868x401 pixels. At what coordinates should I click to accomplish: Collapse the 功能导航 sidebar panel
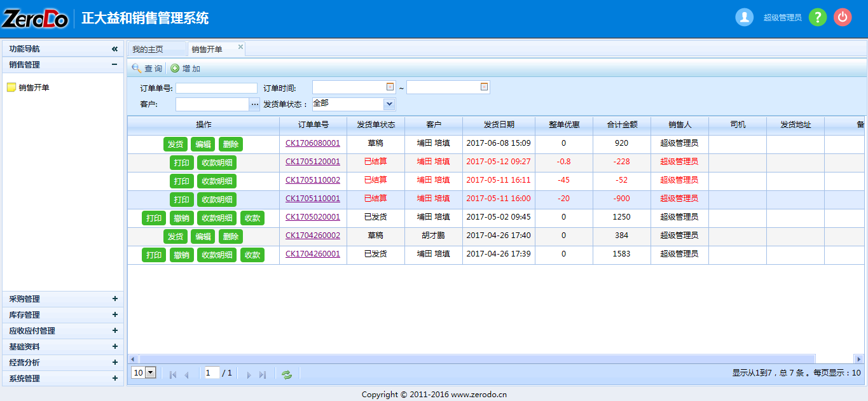click(114, 49)
